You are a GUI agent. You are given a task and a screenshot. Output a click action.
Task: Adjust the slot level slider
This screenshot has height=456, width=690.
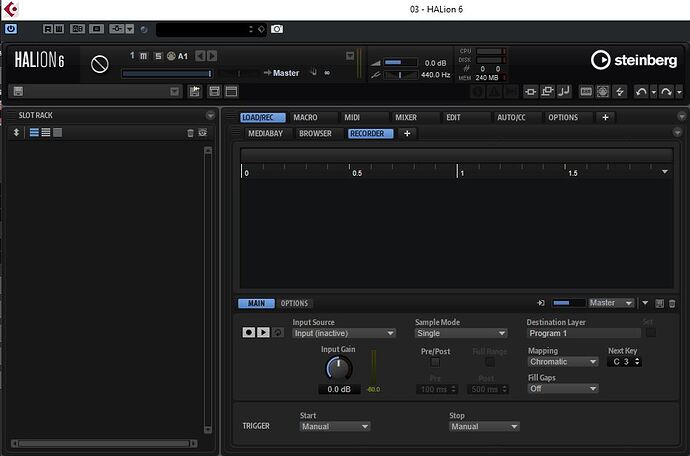point(167,74)
